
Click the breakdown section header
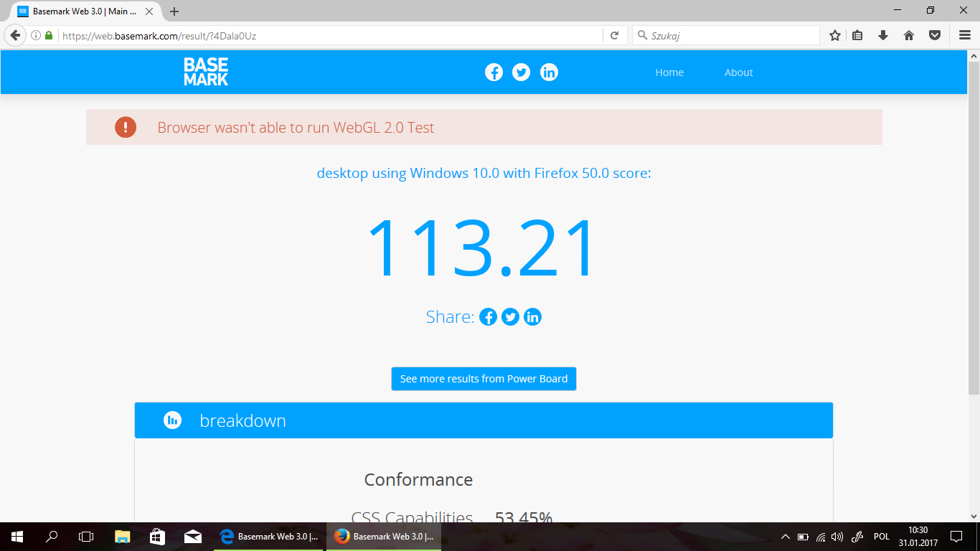[x=484, y=420]
